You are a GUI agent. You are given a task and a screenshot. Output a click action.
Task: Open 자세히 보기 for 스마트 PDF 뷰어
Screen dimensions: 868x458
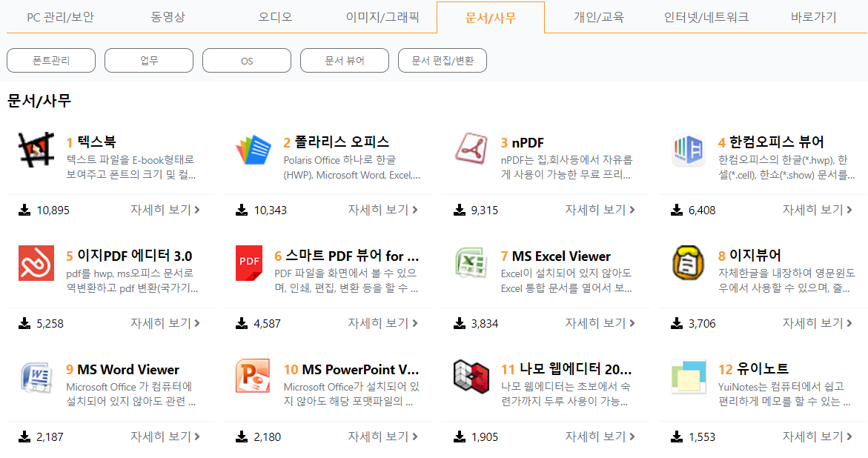382,323
